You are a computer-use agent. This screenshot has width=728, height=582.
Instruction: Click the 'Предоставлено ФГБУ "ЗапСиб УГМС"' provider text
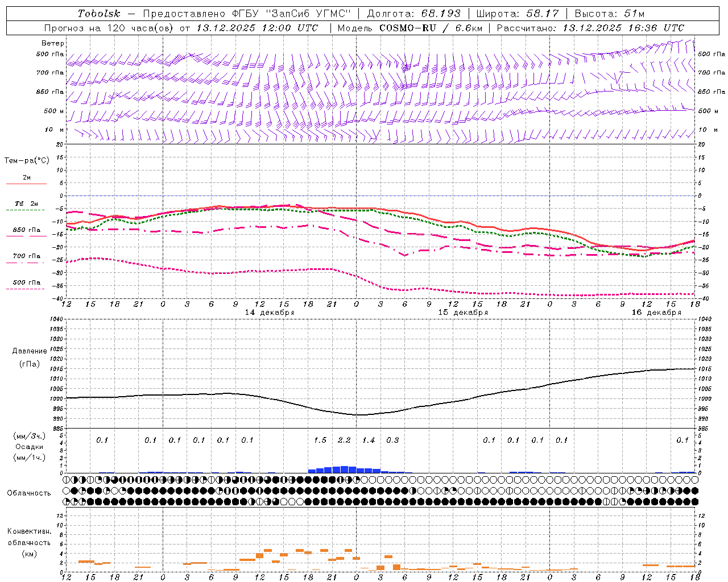click(x=247, y=14)
